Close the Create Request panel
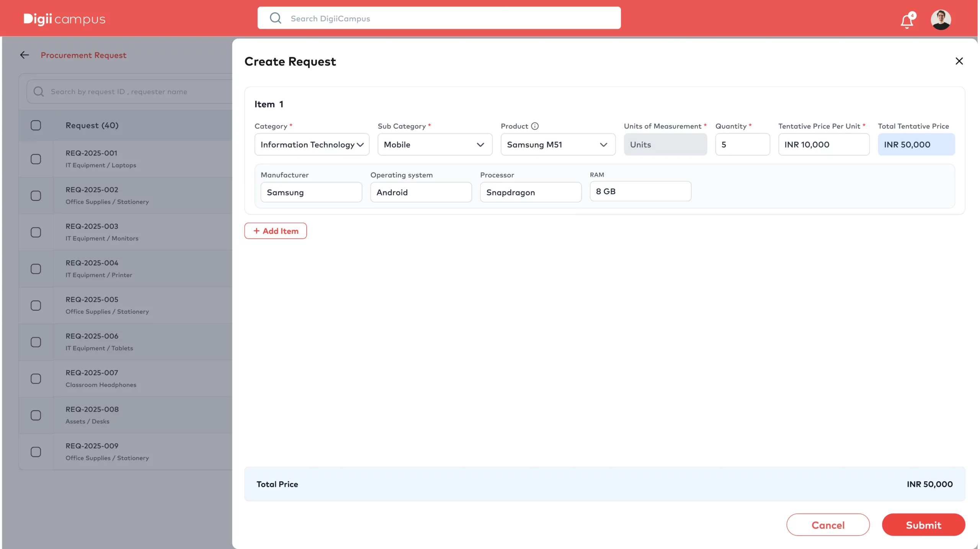 959,61
